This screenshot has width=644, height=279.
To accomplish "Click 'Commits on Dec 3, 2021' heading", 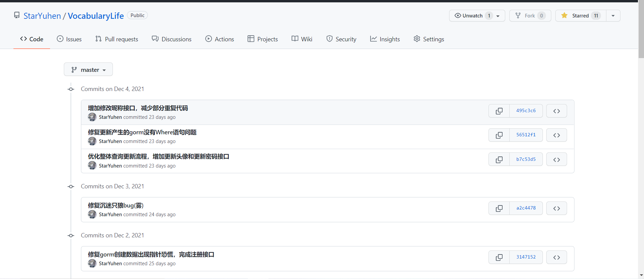I will tap(113, 186).
